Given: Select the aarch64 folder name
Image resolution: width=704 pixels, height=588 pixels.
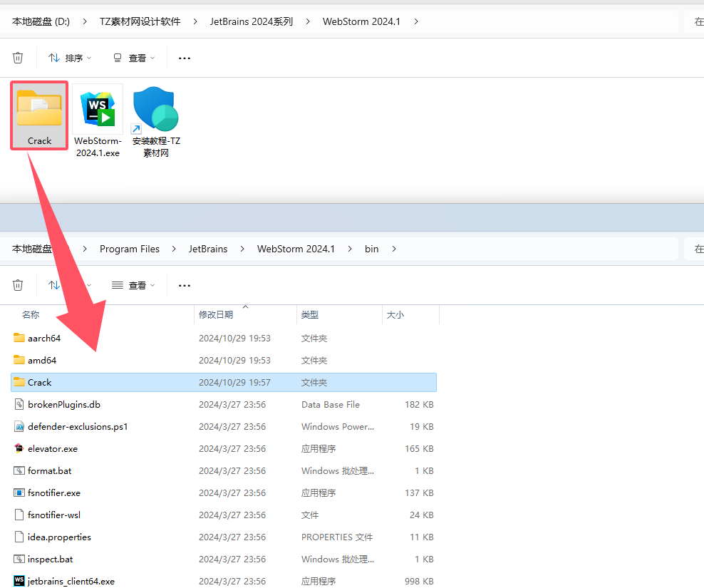Looking at the screenshot, I should [44, 339].
